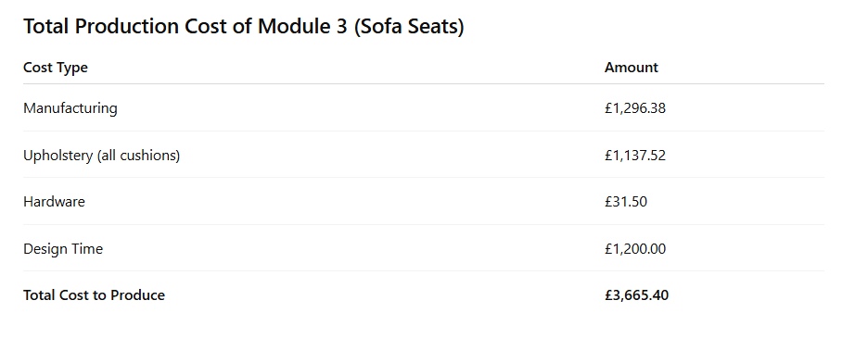Click the word Type in Cost Type header
Screen dimensions: 868x338
(71, 68)
